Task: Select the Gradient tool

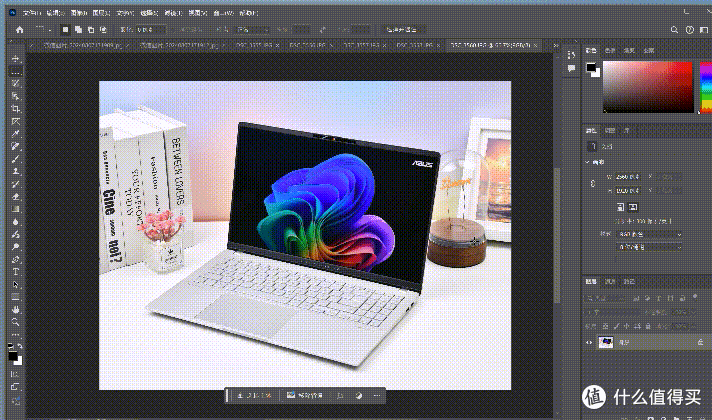Action: tap(15, 209)
